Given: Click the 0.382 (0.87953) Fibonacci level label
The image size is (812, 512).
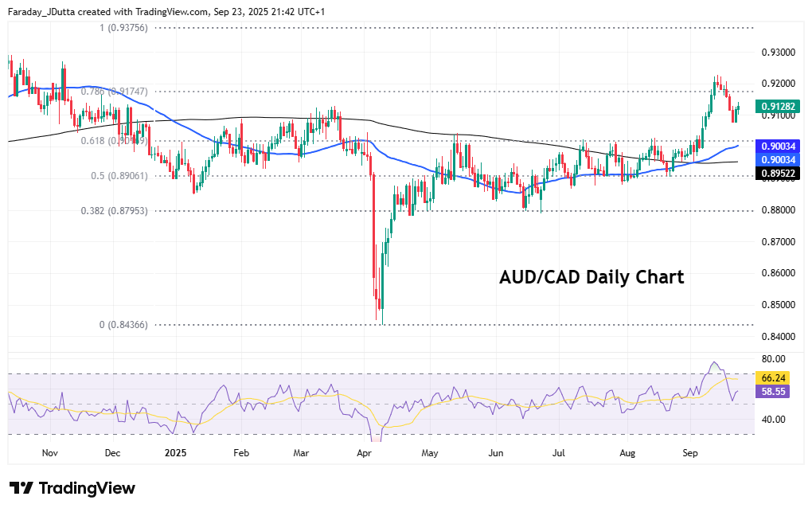Looking at the screenshot, I should (114, 211).
